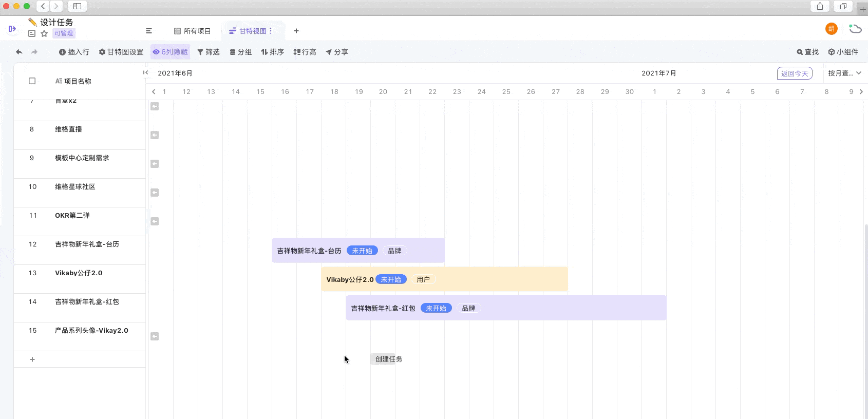Select the OKR第二弹 row name
This screenshot has height=419, width=868.
[72, 216]
